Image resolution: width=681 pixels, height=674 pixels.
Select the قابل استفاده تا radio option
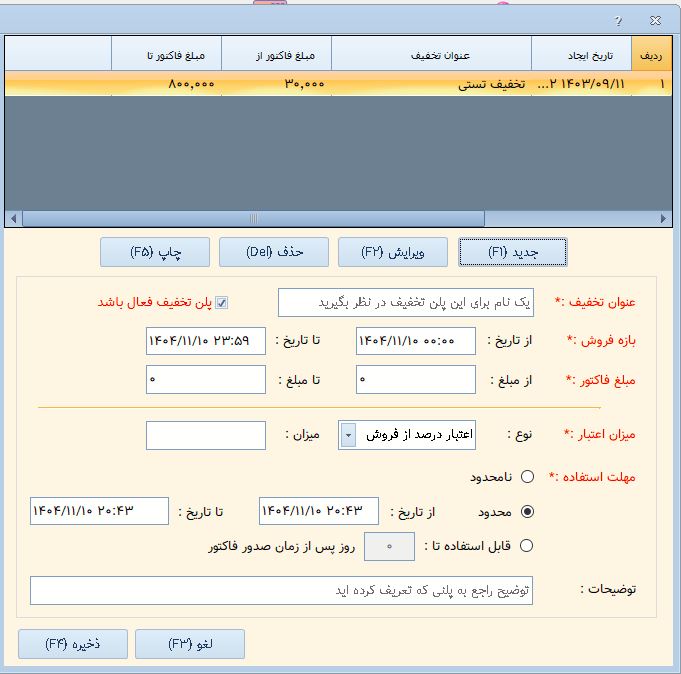point(528,545)
